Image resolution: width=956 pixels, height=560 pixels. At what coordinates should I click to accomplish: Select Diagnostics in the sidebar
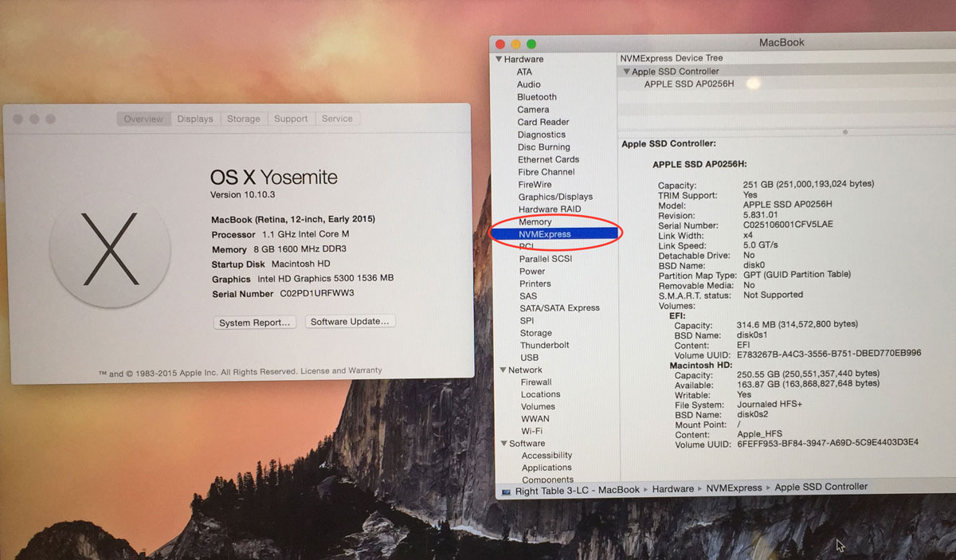pyautogui.click(x=542, y=135)
